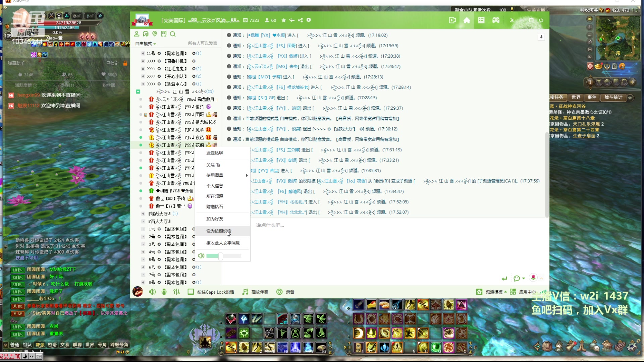Collapse the 江山雪 channel member list
The width and height of the screenshot is (644, 362).
pyautogui.click(x=138, y=92)
